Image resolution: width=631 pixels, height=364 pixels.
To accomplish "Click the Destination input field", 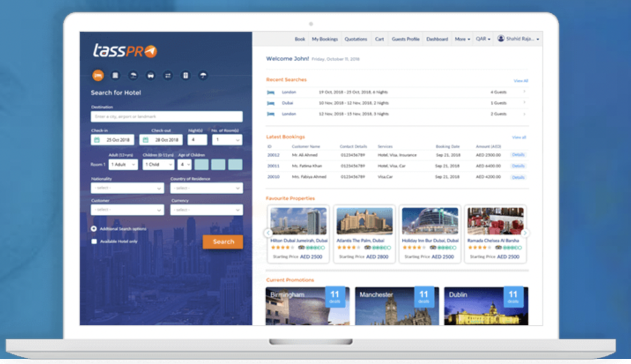I will point(167,117).
